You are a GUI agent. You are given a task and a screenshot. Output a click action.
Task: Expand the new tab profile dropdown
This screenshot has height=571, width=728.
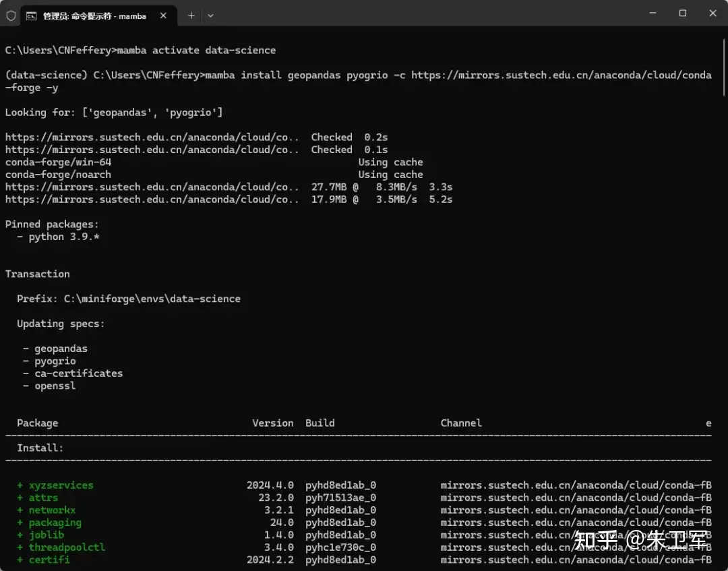coord(211,16)
